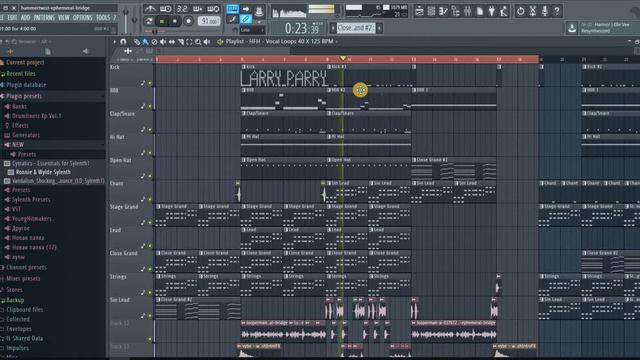Open the Playlist options menu arrow
640x360 pixels.
click(114, 42)
